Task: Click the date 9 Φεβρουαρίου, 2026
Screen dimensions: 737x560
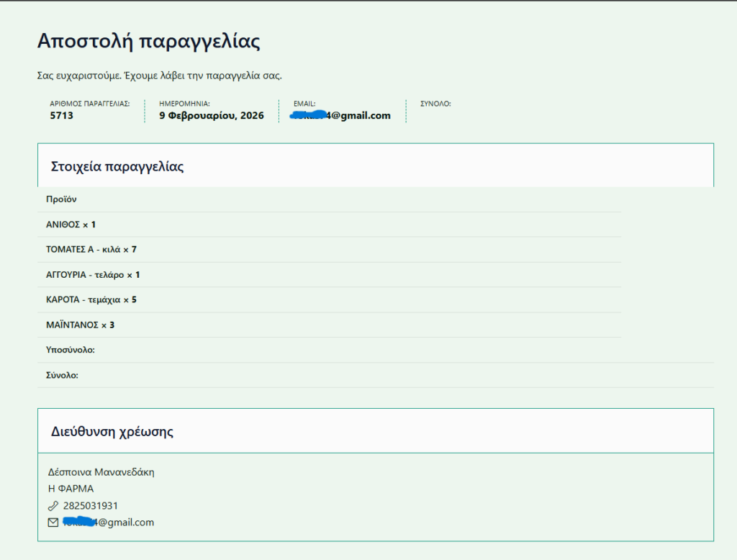Action: click(211, 115)
